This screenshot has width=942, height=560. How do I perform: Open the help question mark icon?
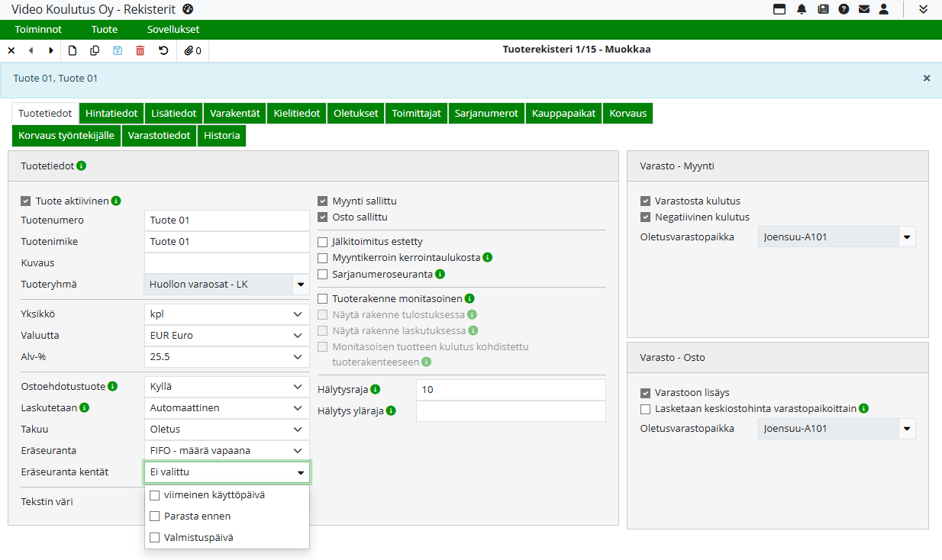click(x=844, y=9)
